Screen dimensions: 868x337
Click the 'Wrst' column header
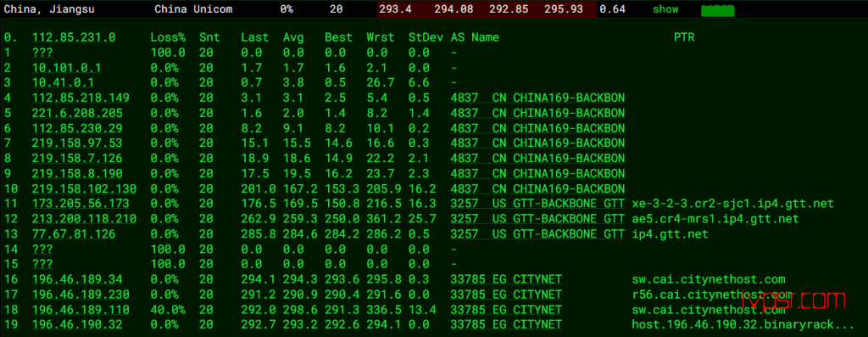pyautogui.click(x=381, y=37)
